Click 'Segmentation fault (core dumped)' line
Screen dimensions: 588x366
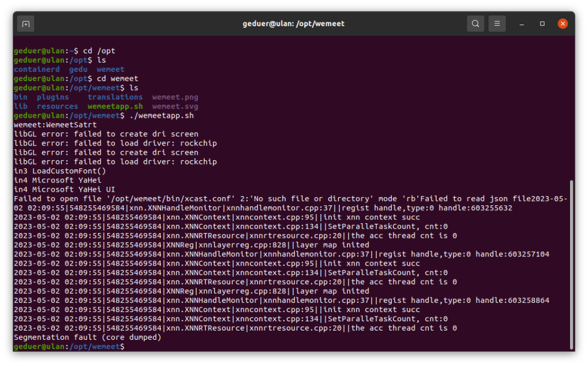coord(87,337)
